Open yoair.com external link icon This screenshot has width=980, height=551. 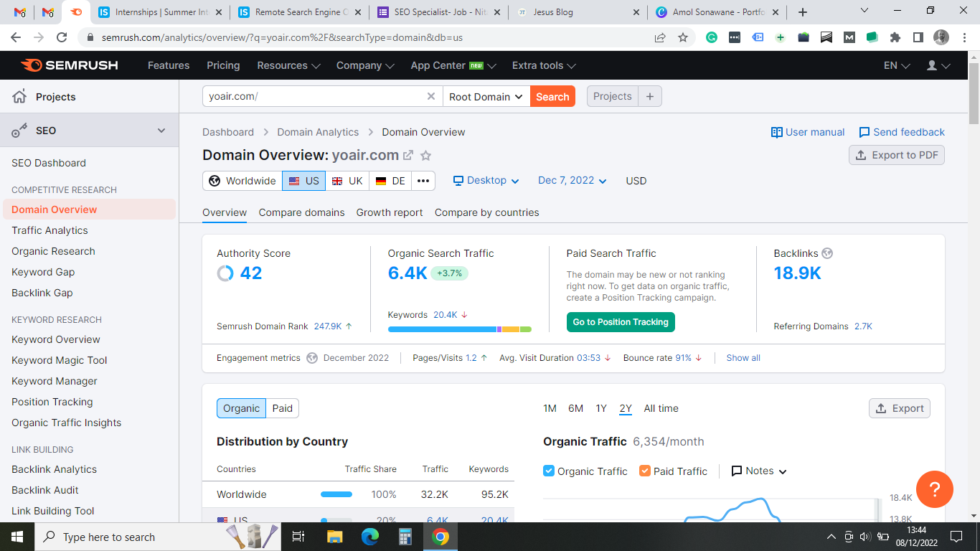408,156
